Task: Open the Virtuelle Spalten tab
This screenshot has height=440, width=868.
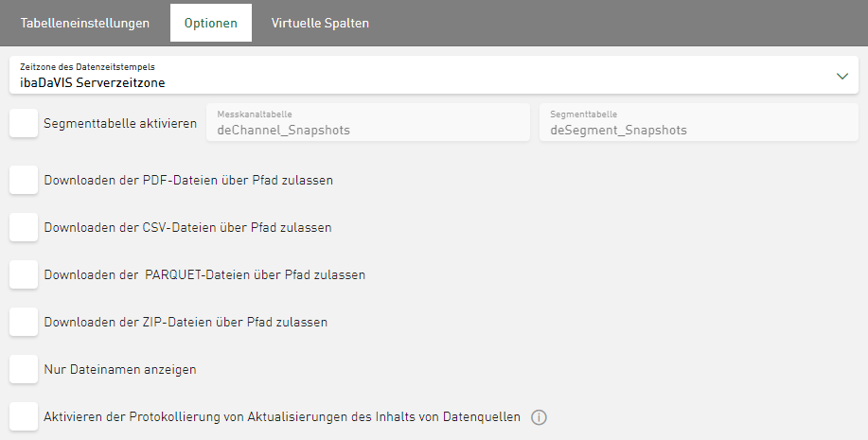Action: (x=320, y=23)
